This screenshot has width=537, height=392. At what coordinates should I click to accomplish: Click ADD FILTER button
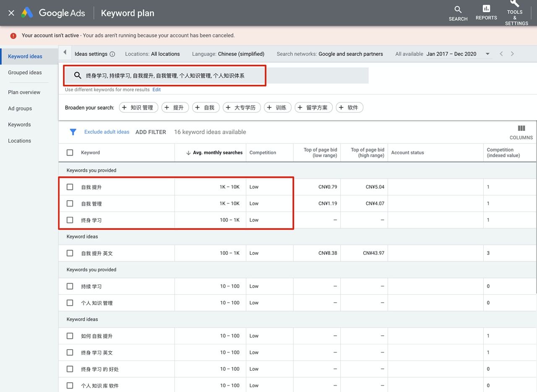pos(151,132)
